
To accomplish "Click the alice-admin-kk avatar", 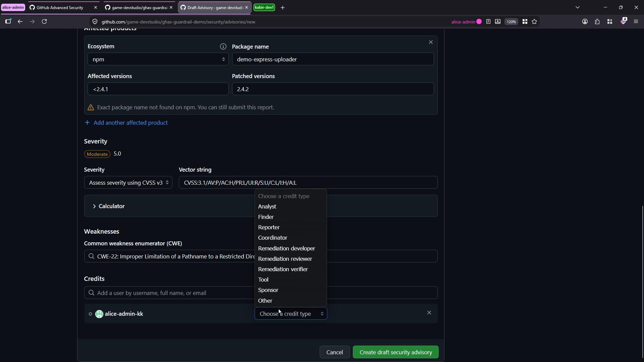I will (99, 314).
